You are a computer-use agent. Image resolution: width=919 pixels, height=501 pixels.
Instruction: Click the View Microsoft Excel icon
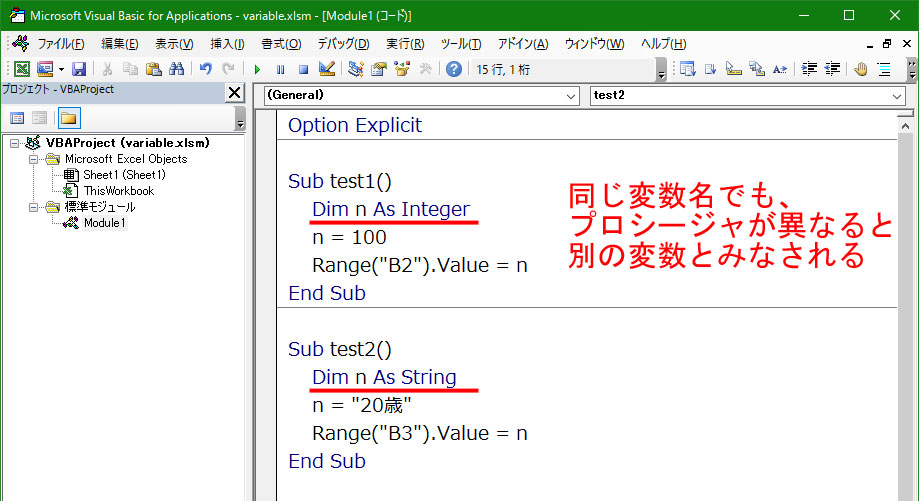pyautogui.click(x=21, y=69)
